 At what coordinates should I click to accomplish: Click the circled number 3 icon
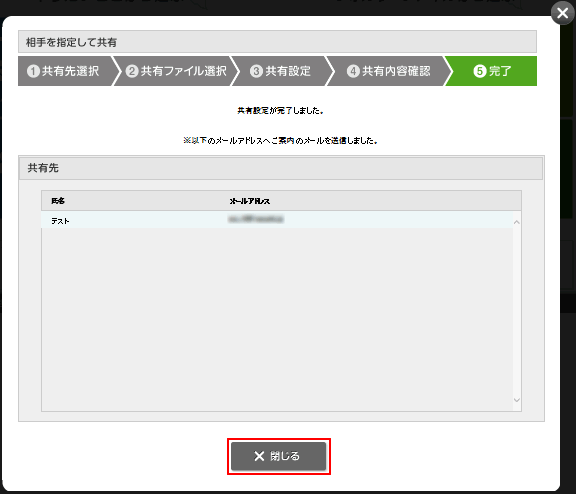[256, 71]
